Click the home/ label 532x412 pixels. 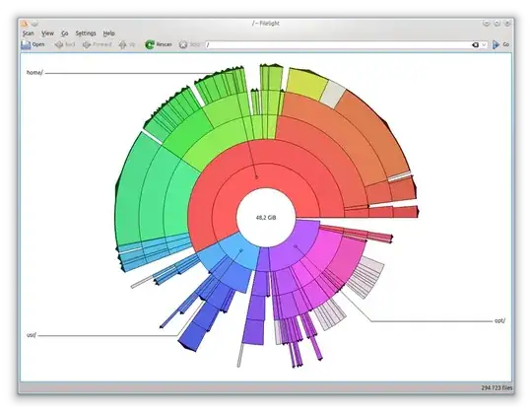(x=34, y=73)
